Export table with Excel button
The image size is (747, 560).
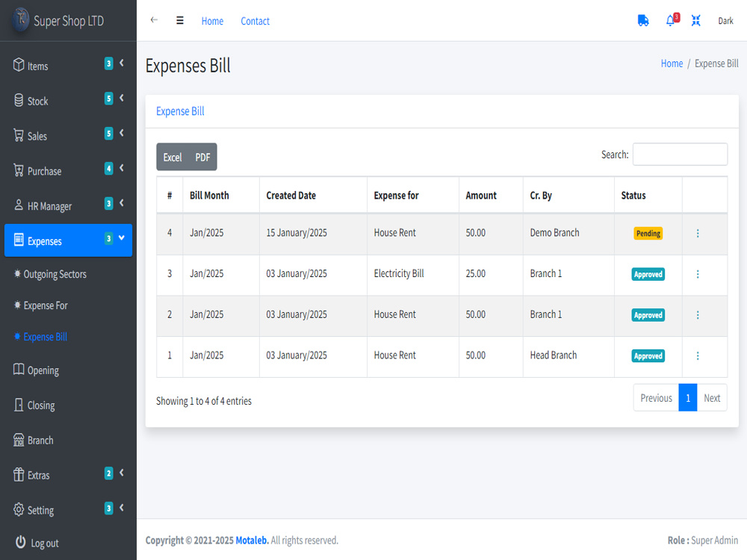tap(173, 157)
